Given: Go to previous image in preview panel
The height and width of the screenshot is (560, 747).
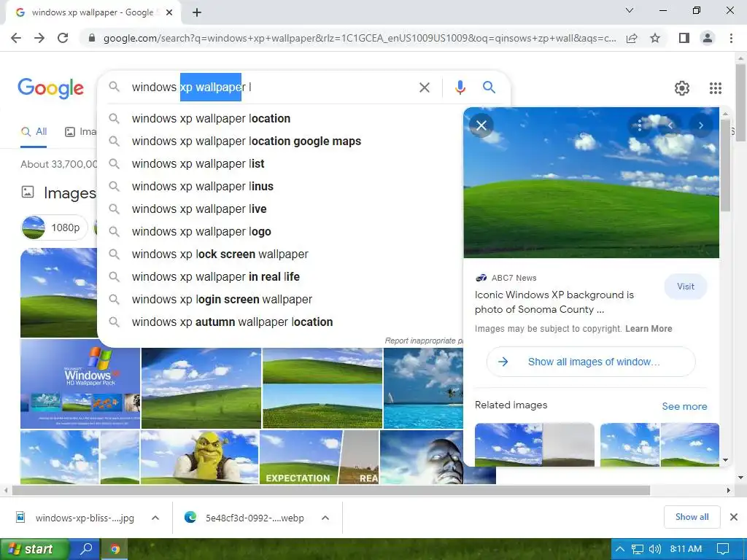Looking at the screenshot, I should point(670,125).
